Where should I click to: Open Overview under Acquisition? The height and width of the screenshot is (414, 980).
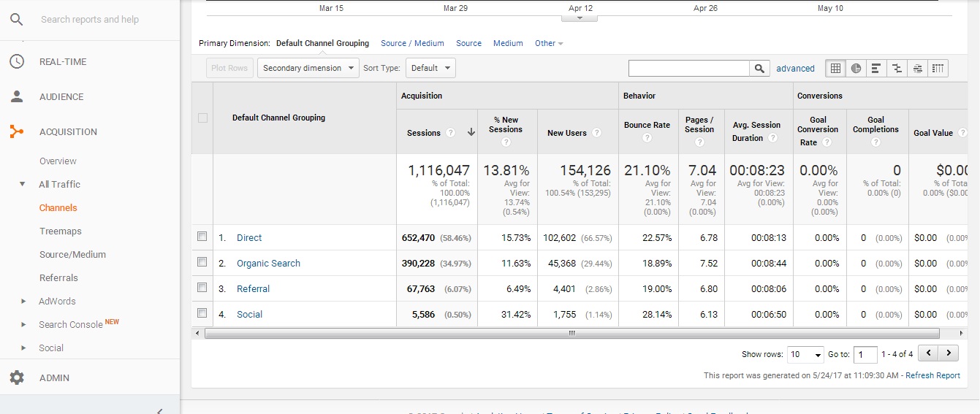click(x=58, y=161)
